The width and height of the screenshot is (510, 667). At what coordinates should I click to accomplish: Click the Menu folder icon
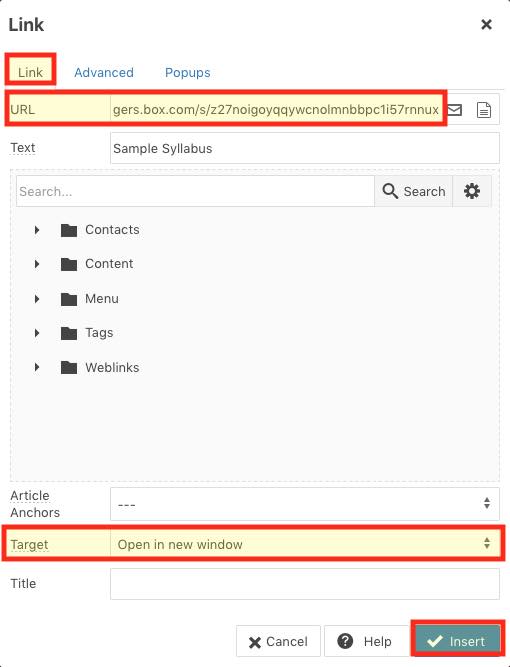tap(68, 299)
